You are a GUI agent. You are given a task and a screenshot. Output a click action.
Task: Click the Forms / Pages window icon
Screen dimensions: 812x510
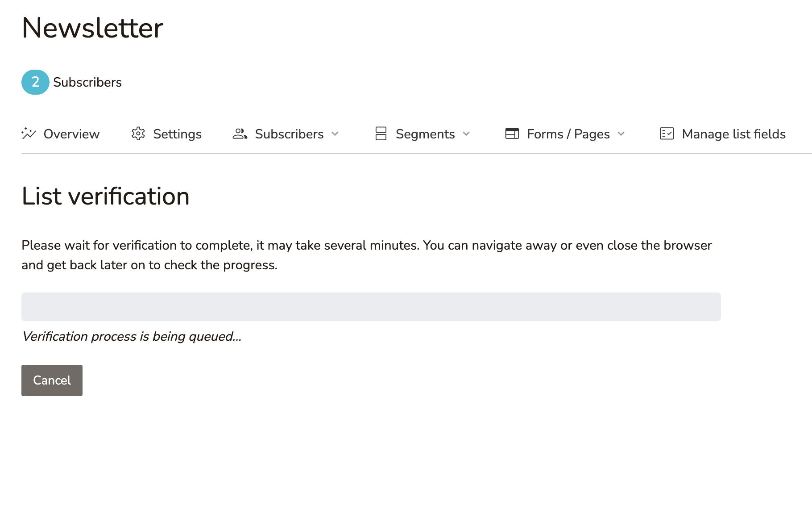[512, 134]
